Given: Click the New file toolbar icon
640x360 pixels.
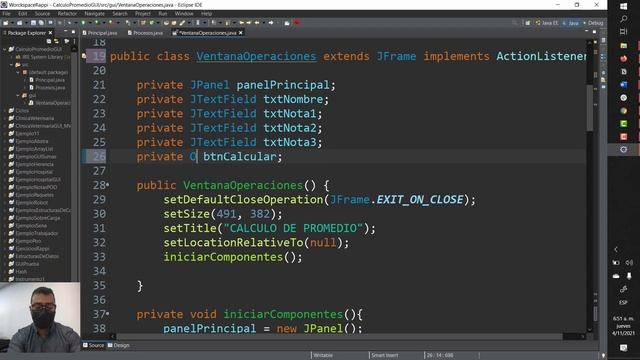Looking at the screenshot, I should pyautogui.click(x=7, y=23).
